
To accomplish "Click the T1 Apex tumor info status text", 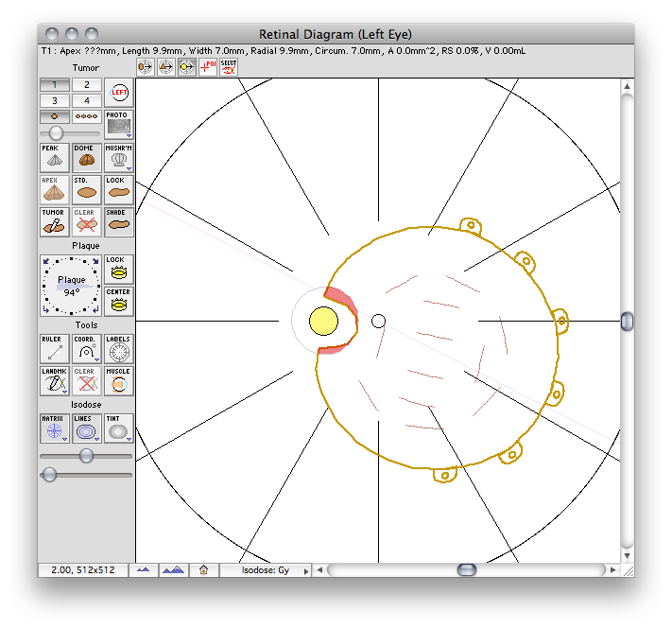I will point(284,51).
